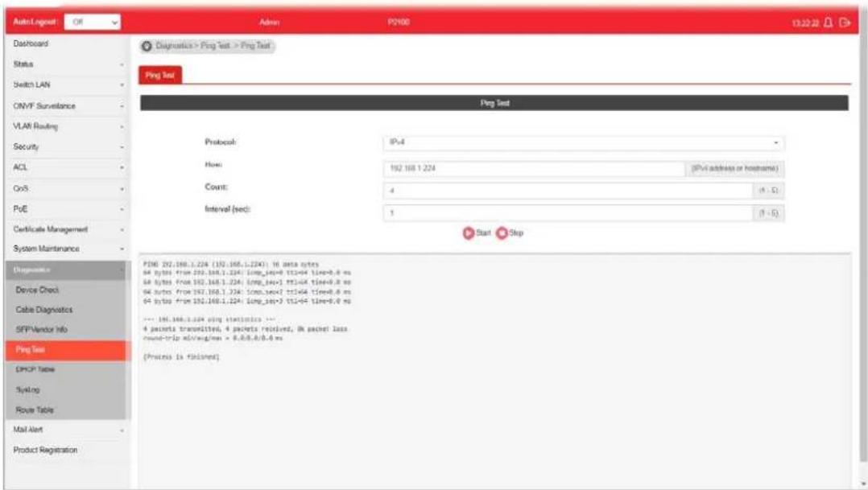
Task: Click the notification bell icon
Action: pos(828,22)
